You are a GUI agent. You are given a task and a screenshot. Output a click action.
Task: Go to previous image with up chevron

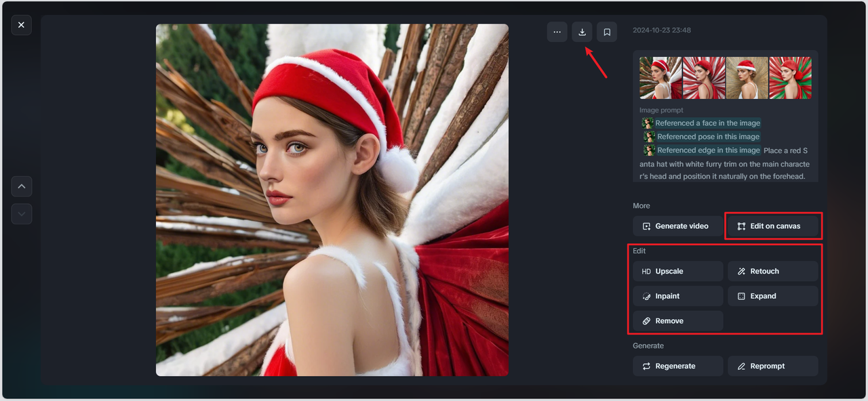point(22,186)
